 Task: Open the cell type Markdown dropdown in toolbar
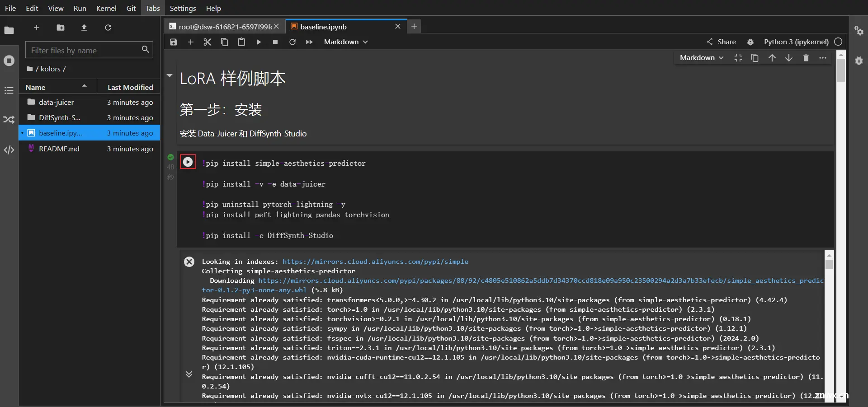pyautogui.click(x=346, y=42)
